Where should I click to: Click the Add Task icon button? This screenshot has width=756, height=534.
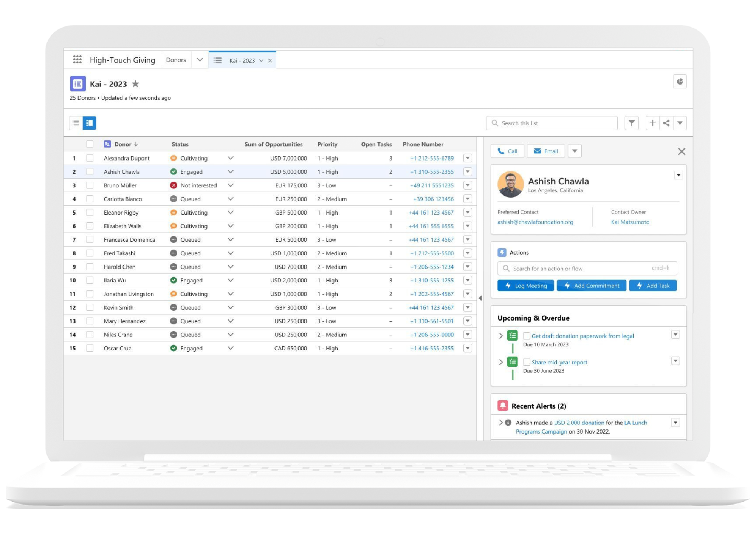652,285
